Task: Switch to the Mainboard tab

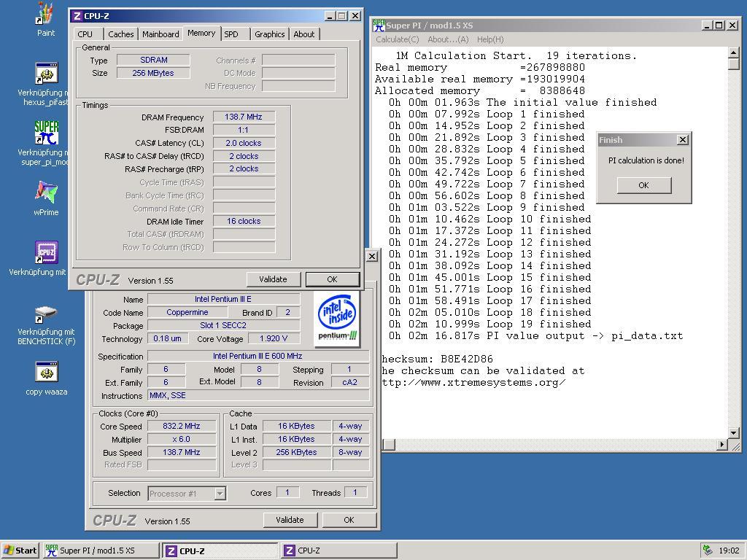Action: [160, 34]
